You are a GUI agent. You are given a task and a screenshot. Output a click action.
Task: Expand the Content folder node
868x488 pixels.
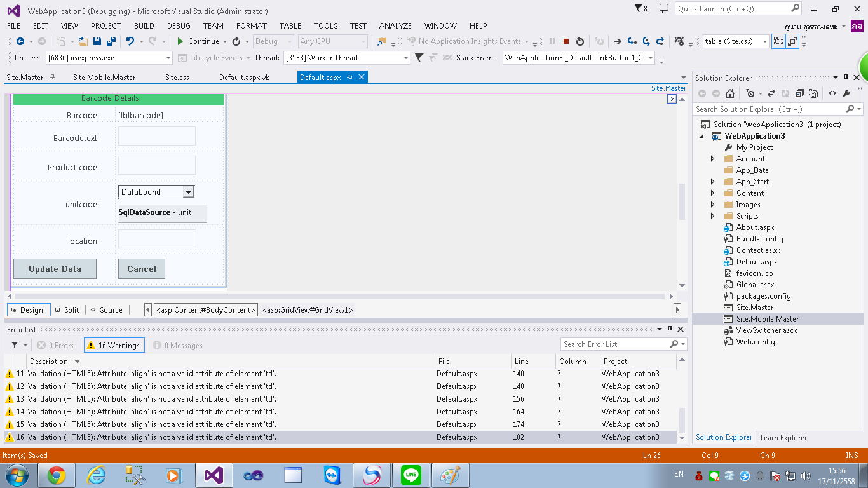click(712, 193)
